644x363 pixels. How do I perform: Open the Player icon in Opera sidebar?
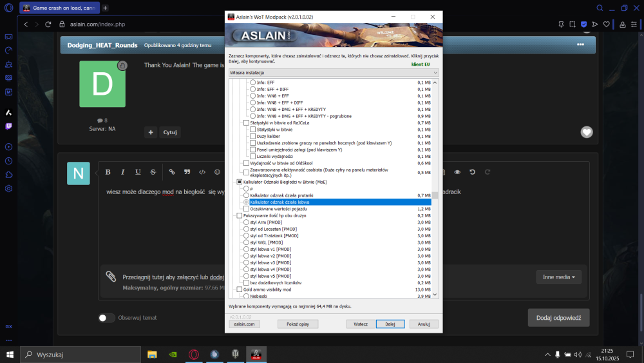pos(8,147)
